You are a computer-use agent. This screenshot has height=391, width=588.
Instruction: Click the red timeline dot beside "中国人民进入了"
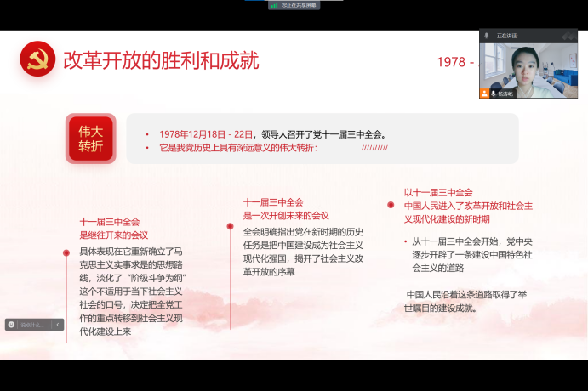pos(391,205)
